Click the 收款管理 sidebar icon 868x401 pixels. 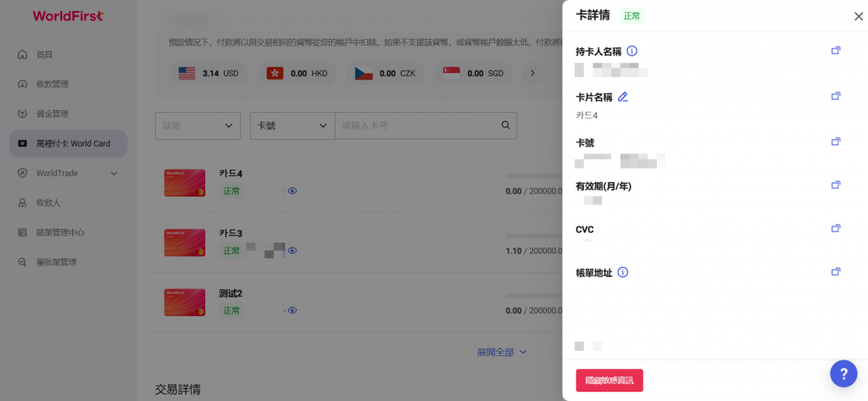pyautogui.click(x=23, y=84)
